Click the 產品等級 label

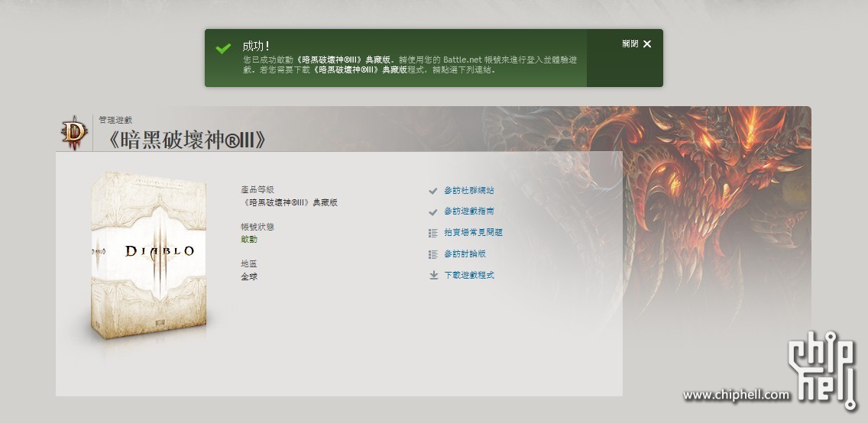(x=257, y=189)
